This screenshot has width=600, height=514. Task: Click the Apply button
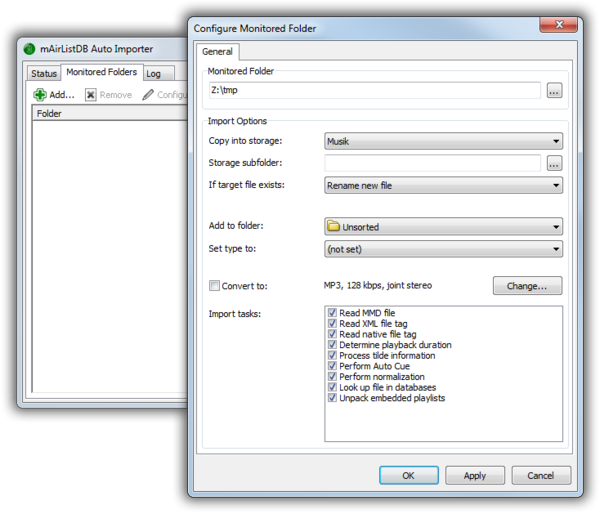coord(475,475)
